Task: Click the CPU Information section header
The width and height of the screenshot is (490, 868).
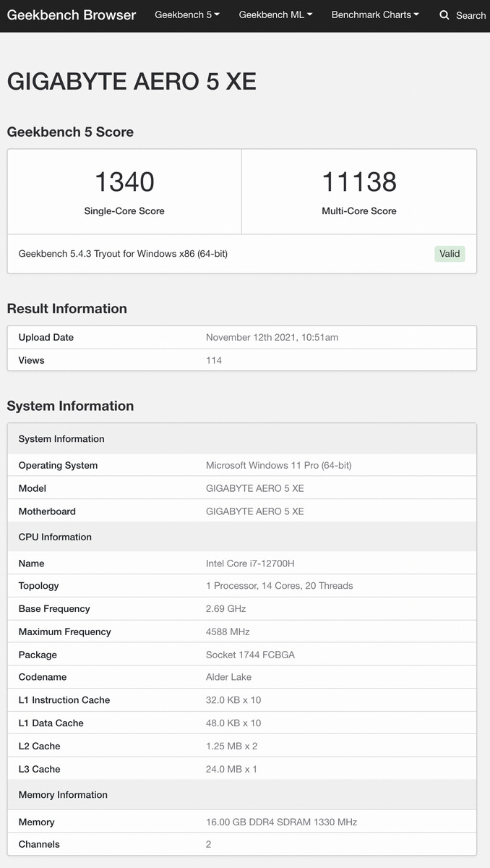Action: coord(55,537)
